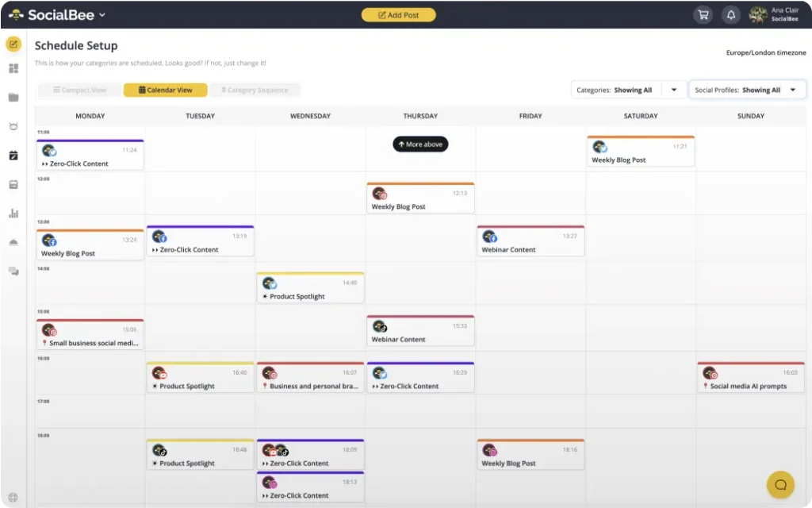Open the chat bubbles icon in sidebar

click(13, 270)
